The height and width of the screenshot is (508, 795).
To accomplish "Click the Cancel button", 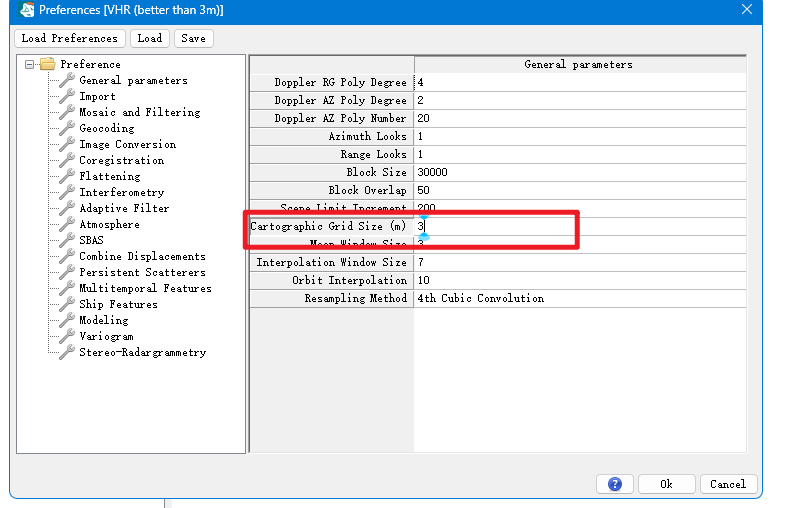I will 728,484.
